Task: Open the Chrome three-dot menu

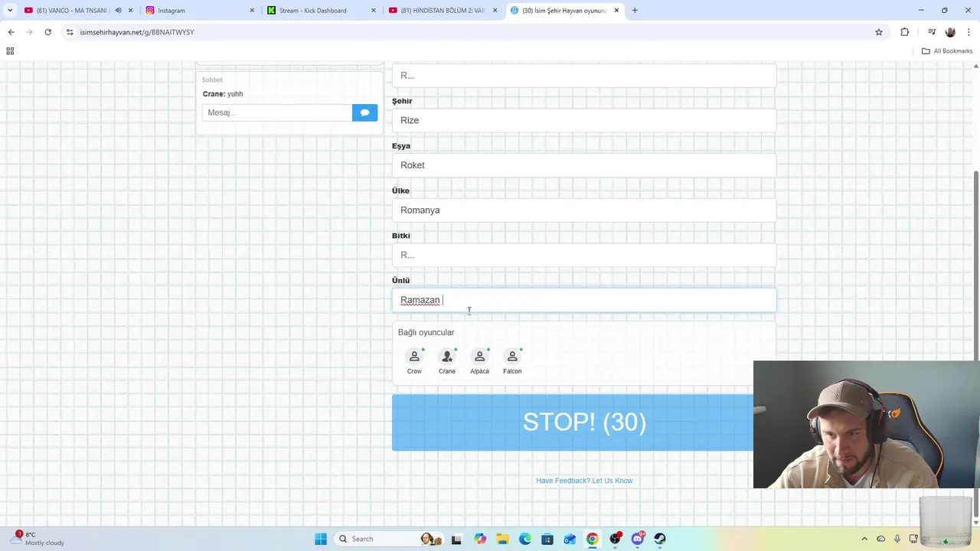Action: [x=969, y=32]
